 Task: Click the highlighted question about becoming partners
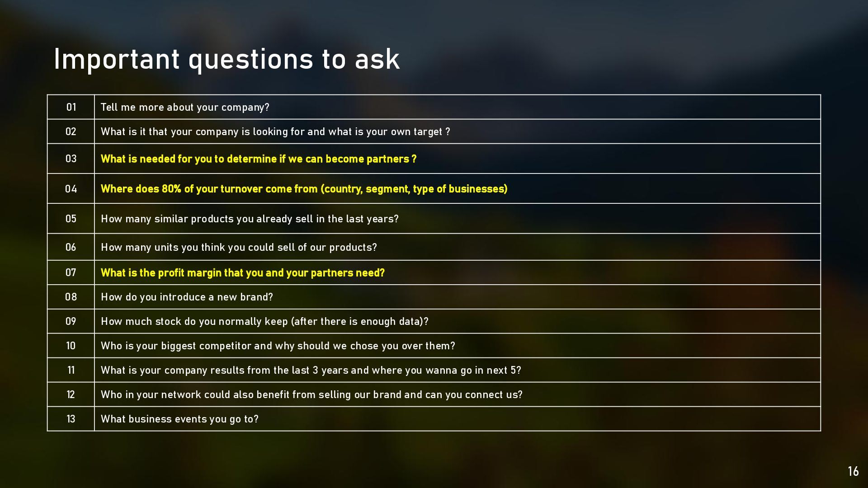point(259,159)
